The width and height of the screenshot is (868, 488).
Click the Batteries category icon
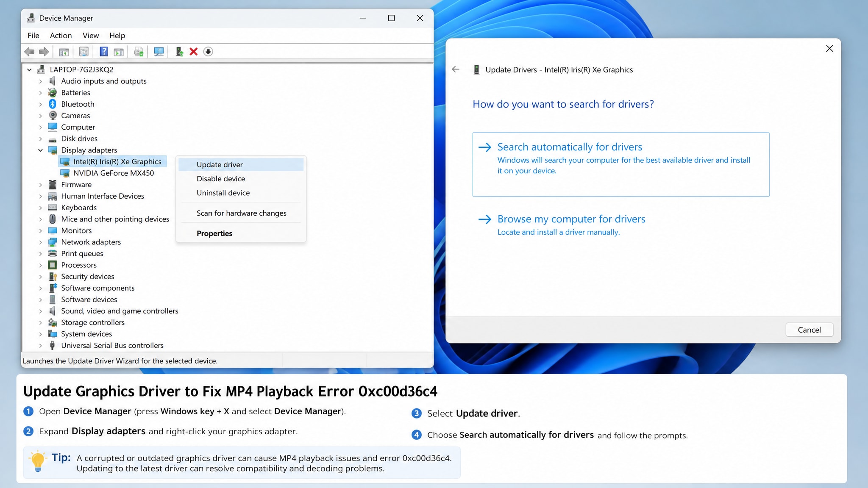(53, 92)
